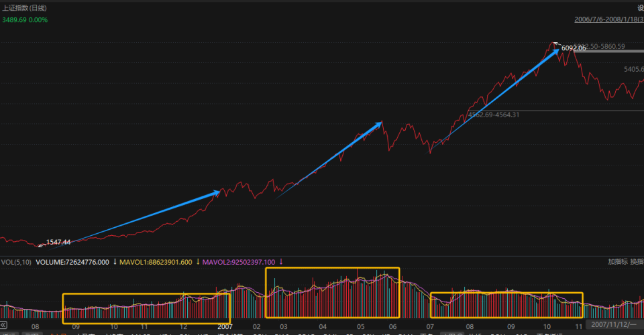Click the VOLUME:72624776.000 readout

tap(72, 262)
